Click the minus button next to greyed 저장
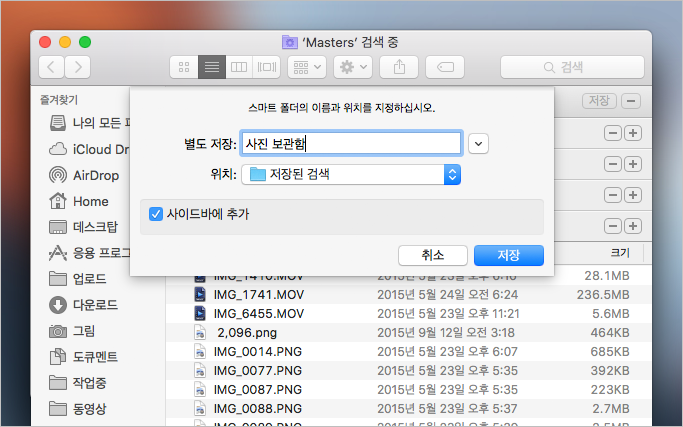683x427 pixels. [x=631, y=101]
